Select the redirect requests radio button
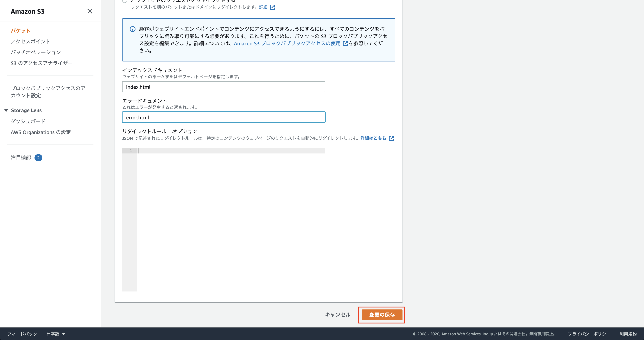 [x=125, y=1]
